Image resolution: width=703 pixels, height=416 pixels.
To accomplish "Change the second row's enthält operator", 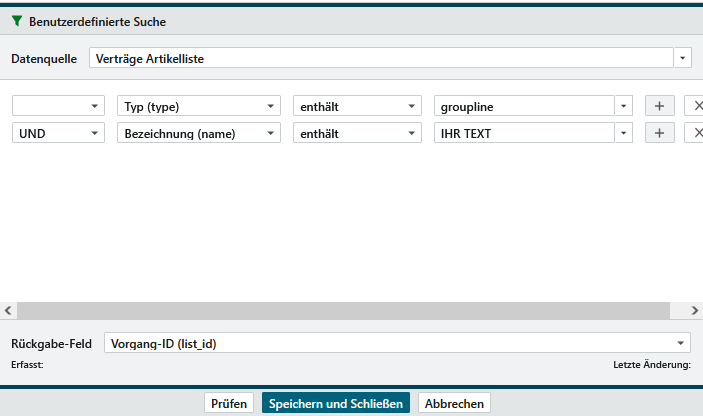I will [413, 133].
